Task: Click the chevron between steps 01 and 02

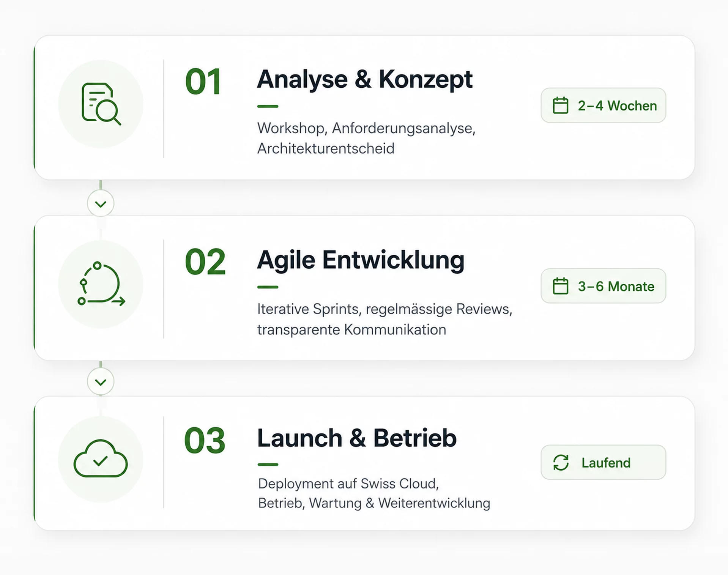Action: tap(101, 204)
